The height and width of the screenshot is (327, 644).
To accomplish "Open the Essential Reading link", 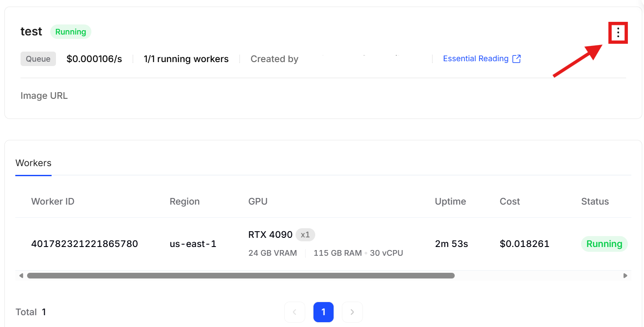I will pos(475,59).
